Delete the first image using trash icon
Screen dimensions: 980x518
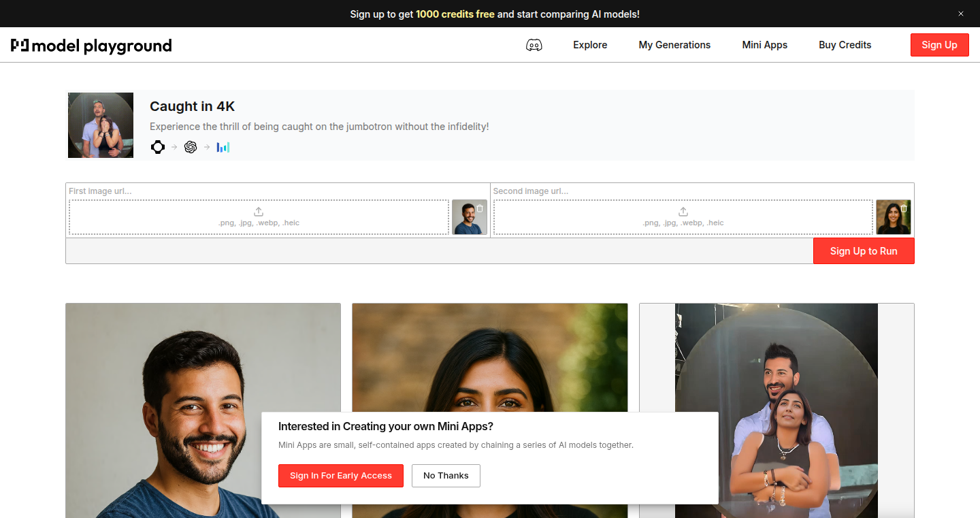click(480, 208)
